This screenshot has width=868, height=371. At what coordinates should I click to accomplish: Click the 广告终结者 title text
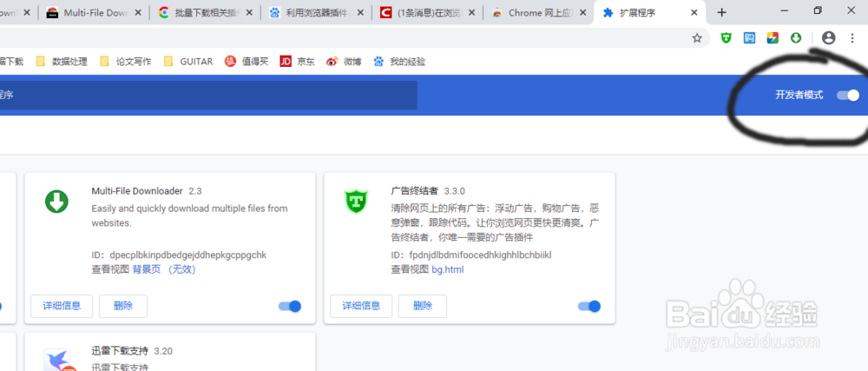click(415, 191)
